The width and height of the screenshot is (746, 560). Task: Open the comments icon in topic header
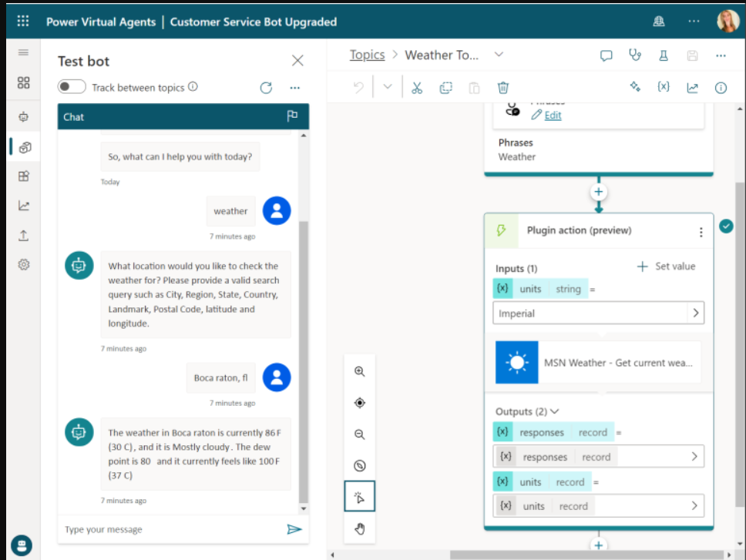point(606,55)
